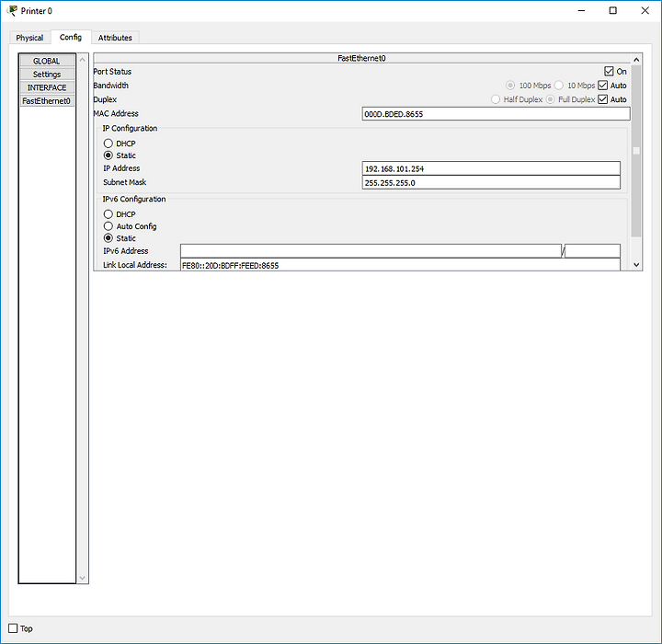Click the IPv6 Address field
The height and width of the screenshot is (644, 662).
[x=371, y=251]
